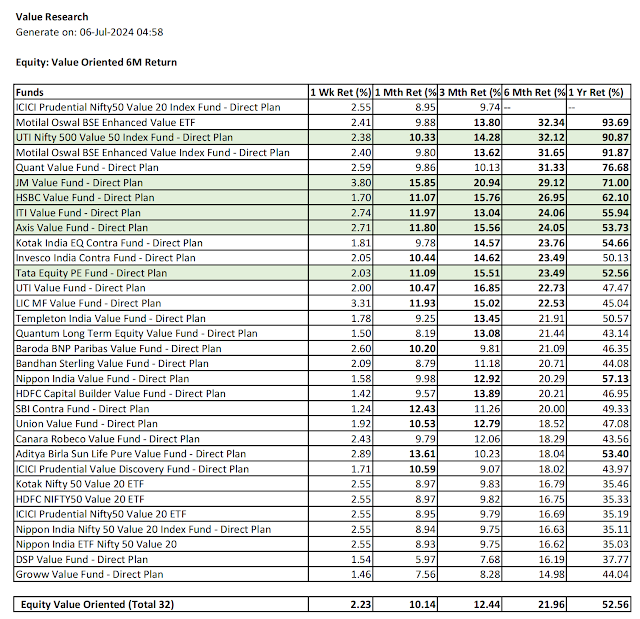Click 'DSP Value Fund - Direct Plan' cell
640x619 pixels.
[161, 559]
